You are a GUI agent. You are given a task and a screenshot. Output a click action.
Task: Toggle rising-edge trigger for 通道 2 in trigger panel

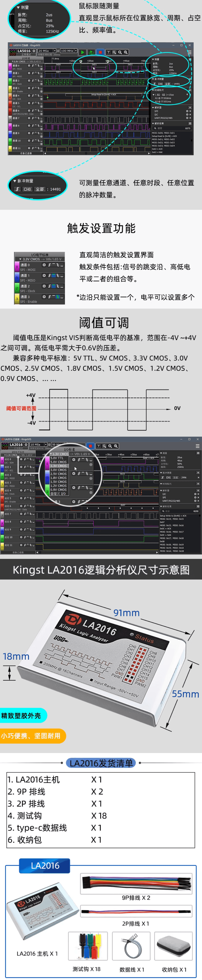point(49,286)
